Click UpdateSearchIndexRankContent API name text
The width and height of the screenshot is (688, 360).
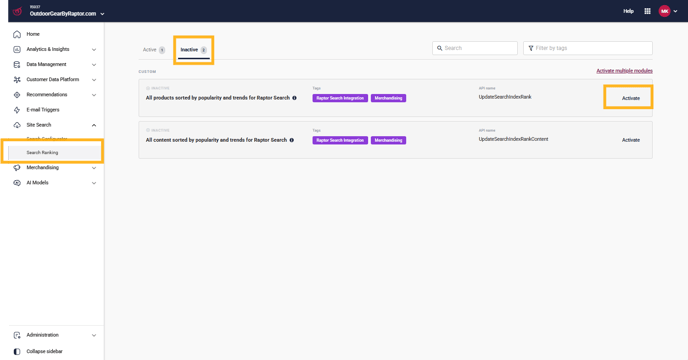click(x=513, y=139)
